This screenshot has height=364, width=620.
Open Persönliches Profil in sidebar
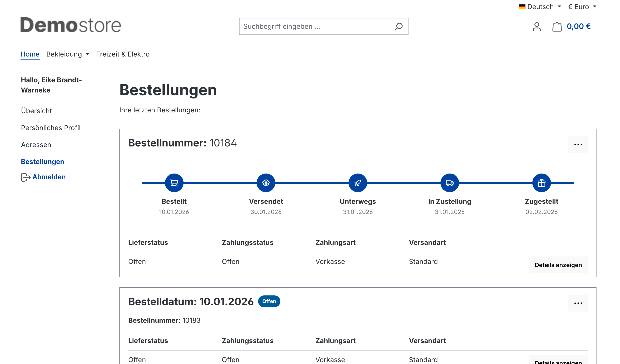click(x=51, y=128)
